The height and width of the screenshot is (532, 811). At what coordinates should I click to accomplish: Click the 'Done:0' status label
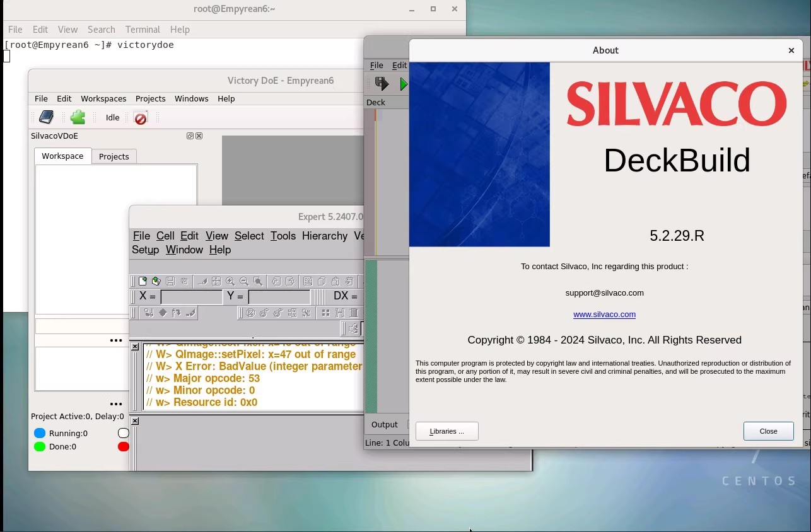coord(62,446)
